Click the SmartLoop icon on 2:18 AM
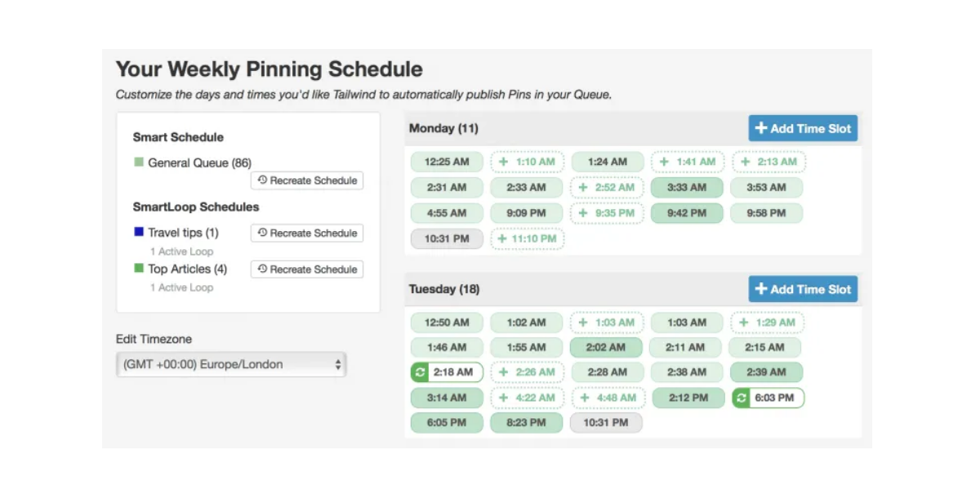Viewport: 980px width, 490px height. tap(421, 372)
